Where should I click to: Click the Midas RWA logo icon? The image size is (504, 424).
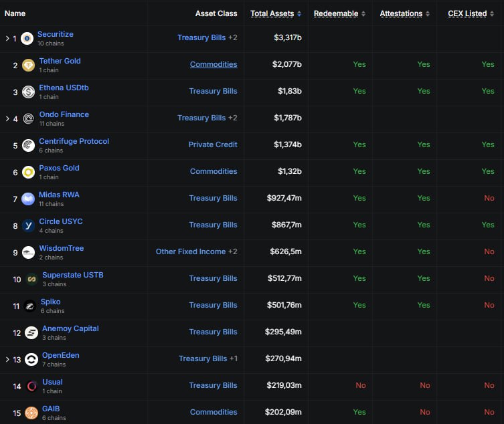(28, 199)
